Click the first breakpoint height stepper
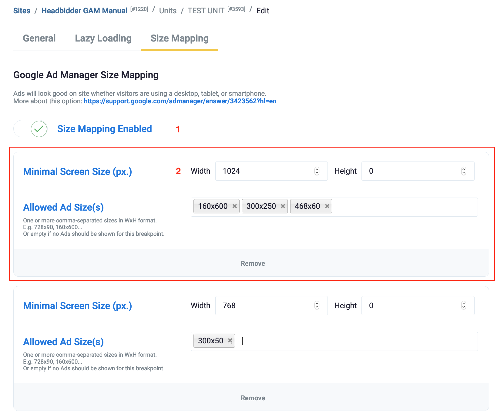 click(x=463, y=171)
